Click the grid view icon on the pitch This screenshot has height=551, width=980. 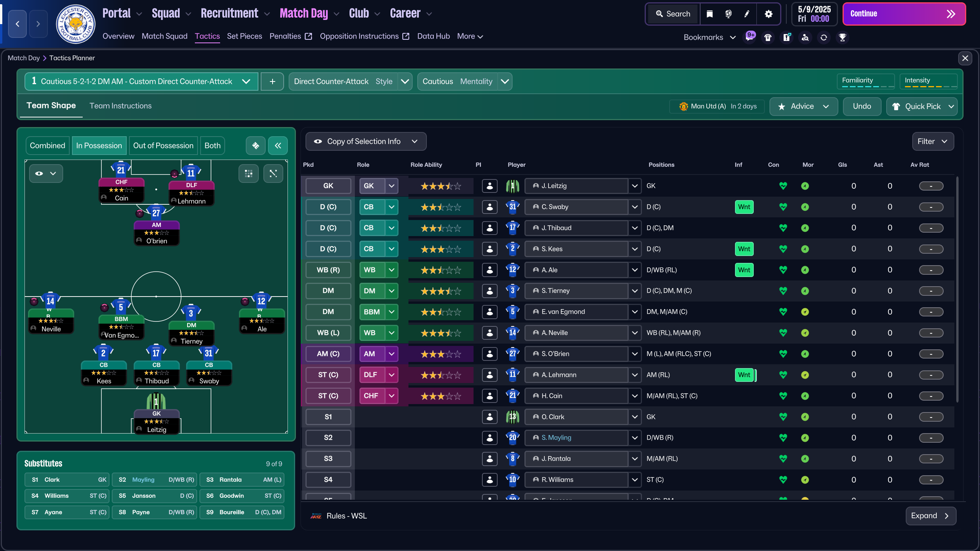point(248,174)
